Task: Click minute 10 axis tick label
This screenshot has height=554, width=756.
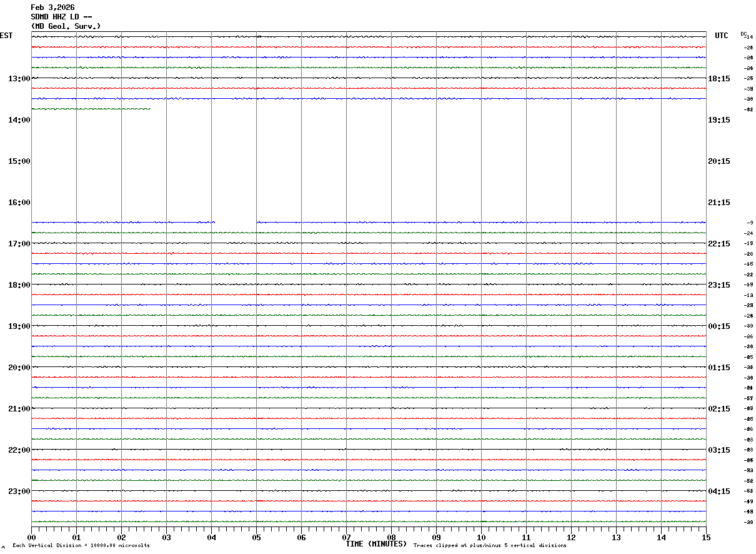Action: [x=481, y=537]
